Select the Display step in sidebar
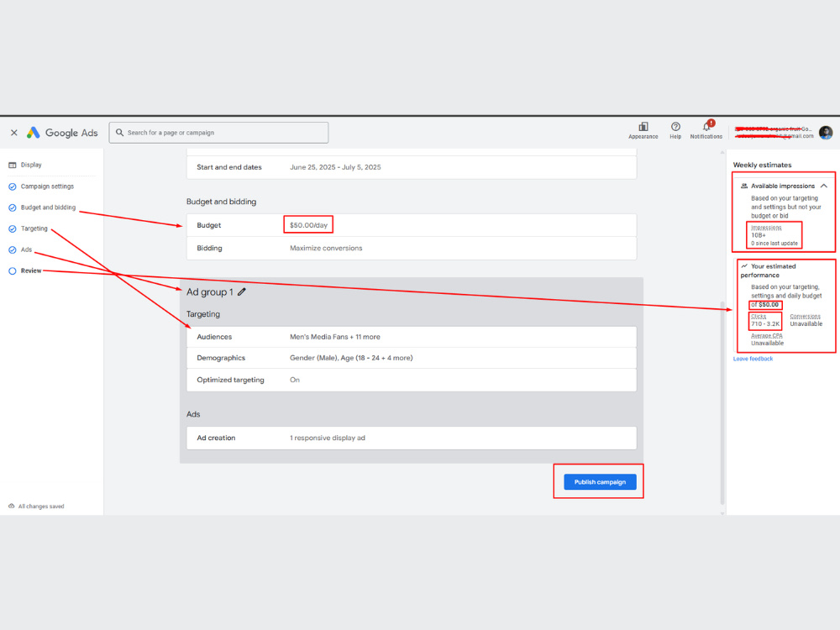The width and height of the screenshot is (840, 630). coord(31,165)
